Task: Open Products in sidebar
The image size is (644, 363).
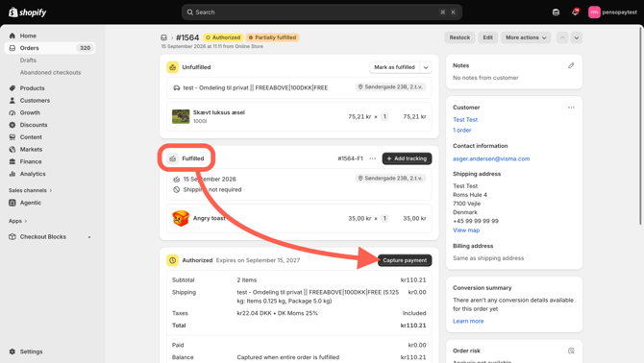Action: point(32,88)
